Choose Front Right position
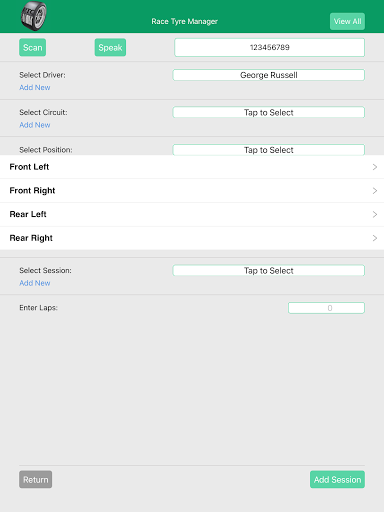Screen dimensions: 384x512 [x=192, y=191]
